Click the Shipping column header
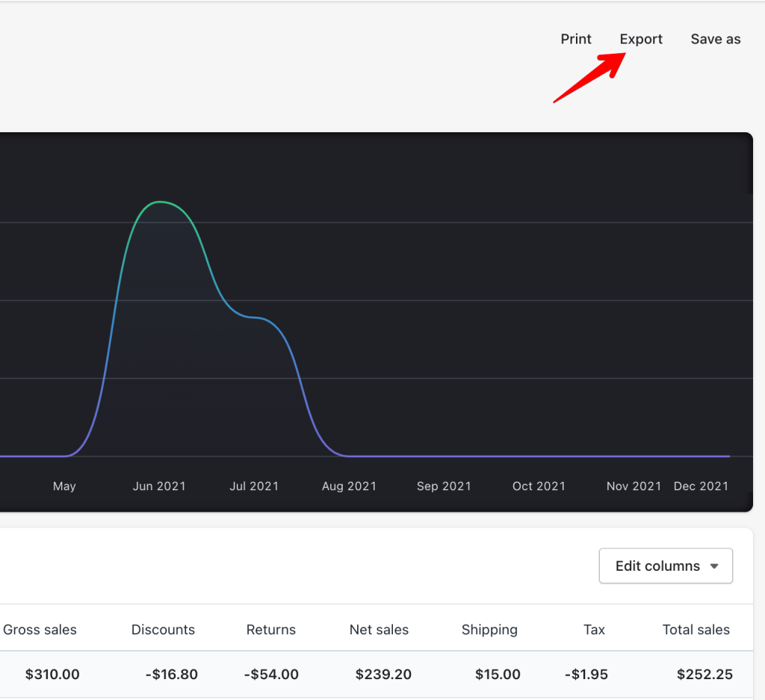Image resolution: width=765 pixels, height=700 pixels. click(489, 630)
